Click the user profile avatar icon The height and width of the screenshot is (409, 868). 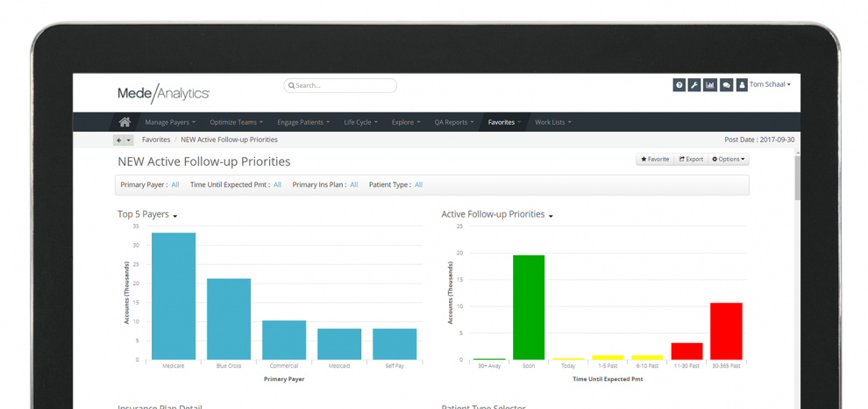[x=743, y=85]
